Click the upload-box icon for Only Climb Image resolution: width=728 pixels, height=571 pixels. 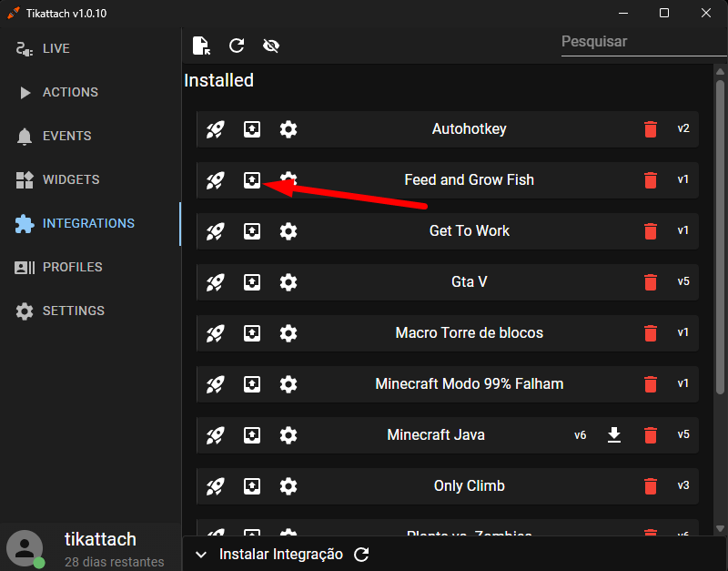[252, 487]
